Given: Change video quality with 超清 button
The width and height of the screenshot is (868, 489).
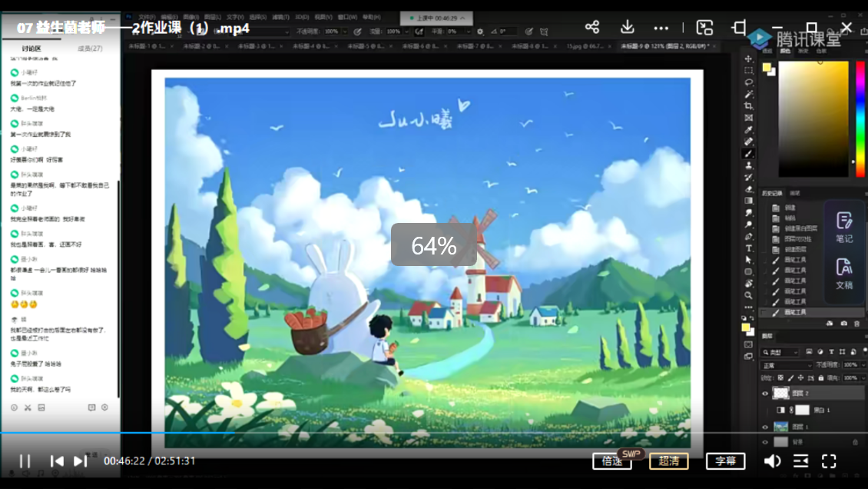Looking at the screenshot, I should click(669, 461).
